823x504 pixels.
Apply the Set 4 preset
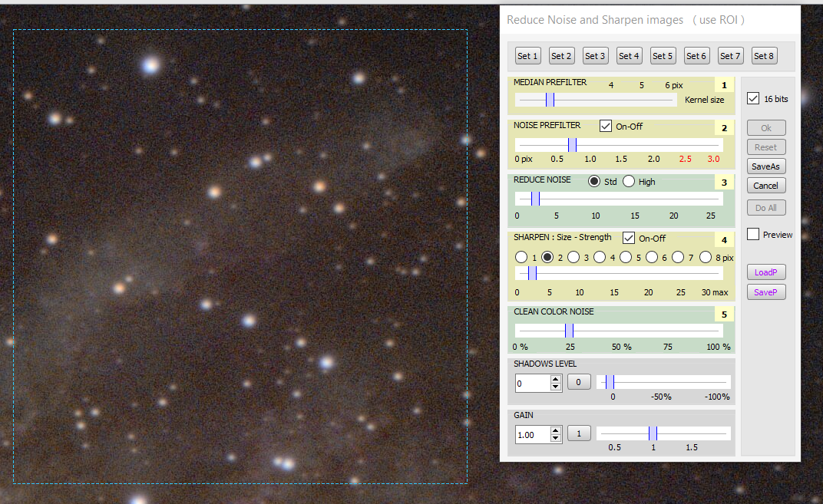[629, 56]
